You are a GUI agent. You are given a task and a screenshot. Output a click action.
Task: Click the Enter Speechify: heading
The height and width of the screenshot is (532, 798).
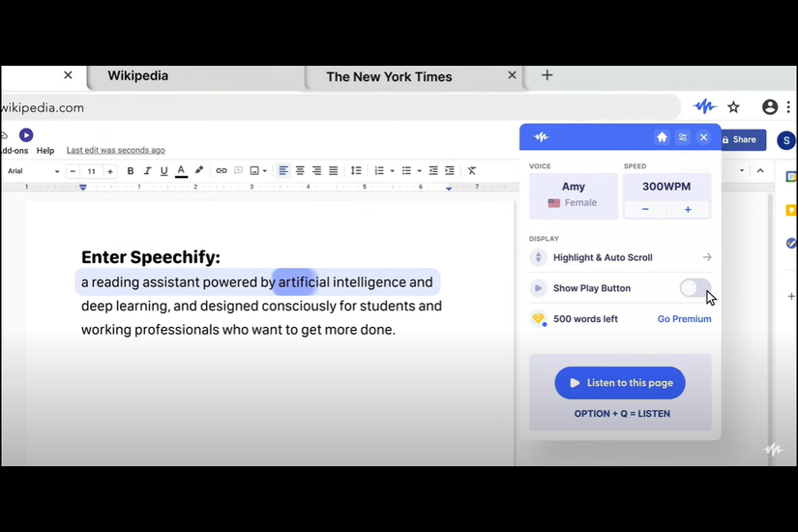pyautogui.click(x=151, y=257)
